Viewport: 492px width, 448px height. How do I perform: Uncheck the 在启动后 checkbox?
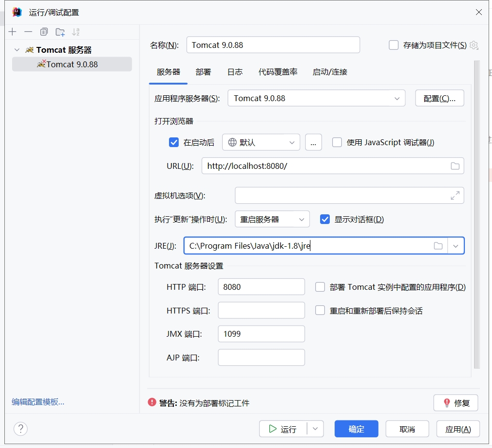[x=174, y=142]
